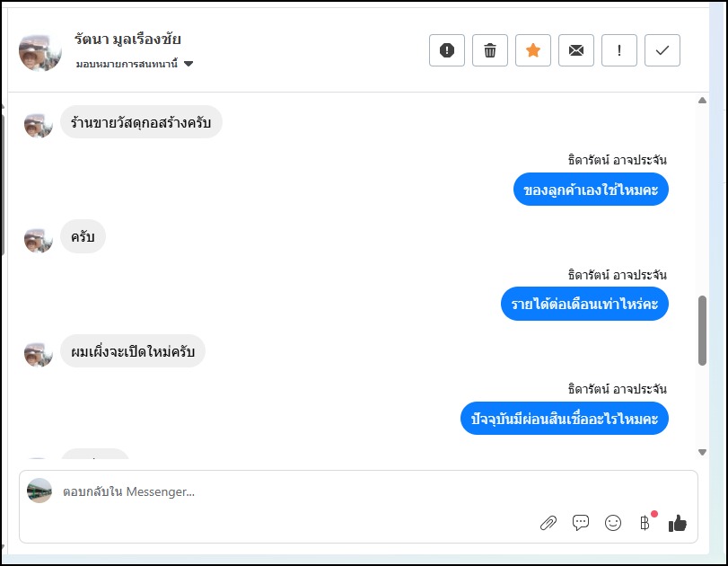728x566 pixels.
Task: Click the baht payment request icon
Action: pyautogui.click(x=645, y=523)
